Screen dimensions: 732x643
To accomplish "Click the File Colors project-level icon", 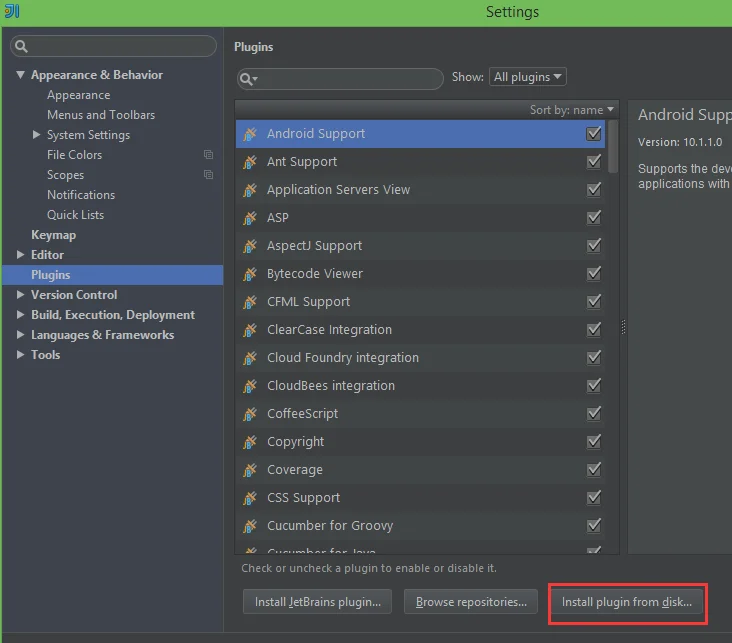I will (208, 155).
